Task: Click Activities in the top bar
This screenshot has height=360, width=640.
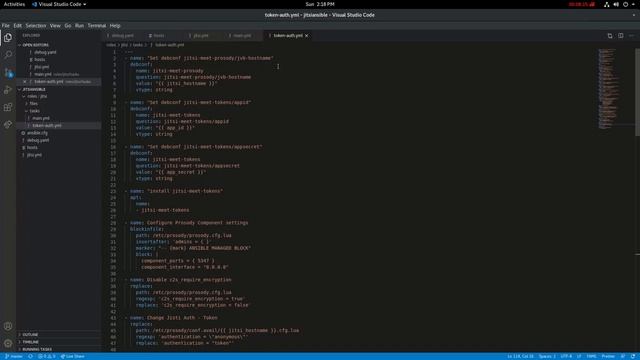Action: 14,4
